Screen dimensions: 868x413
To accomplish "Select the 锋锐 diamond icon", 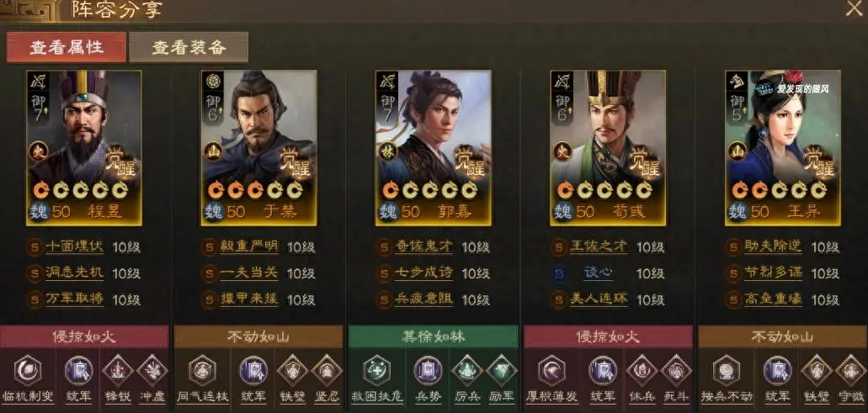I will pos(117,370).
